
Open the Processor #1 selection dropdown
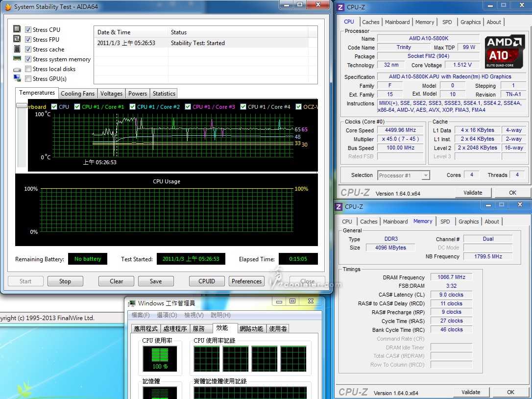pos(404,175)
